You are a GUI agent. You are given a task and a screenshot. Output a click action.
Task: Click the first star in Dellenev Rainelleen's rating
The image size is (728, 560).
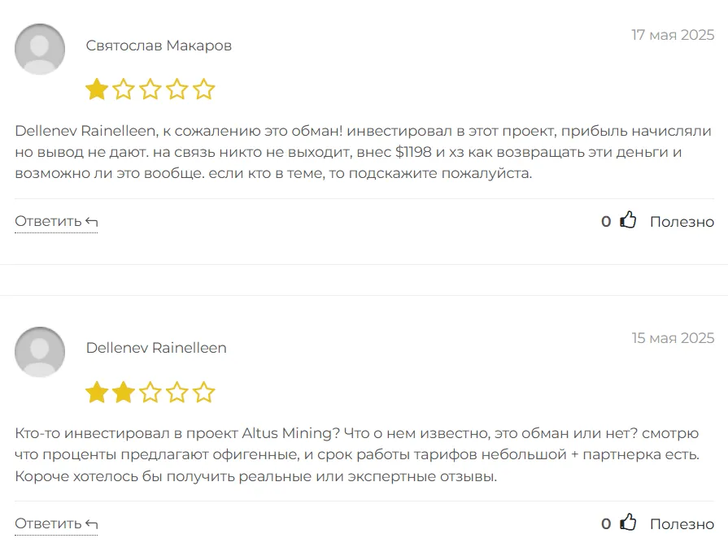pos(97,393)
